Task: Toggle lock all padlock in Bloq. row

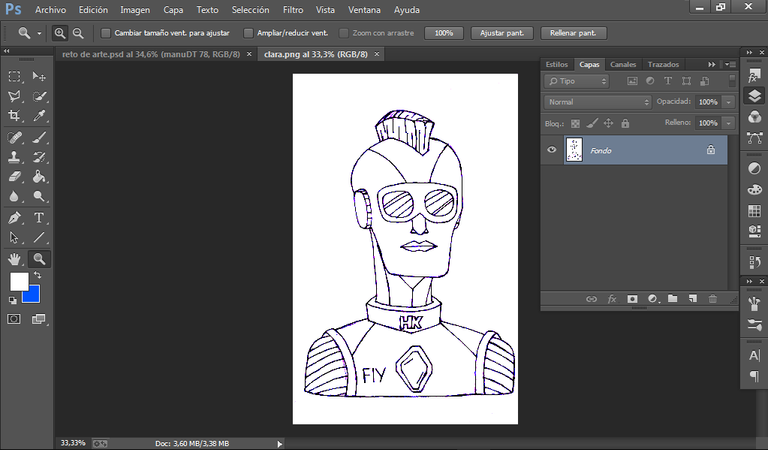Action: 625,123
